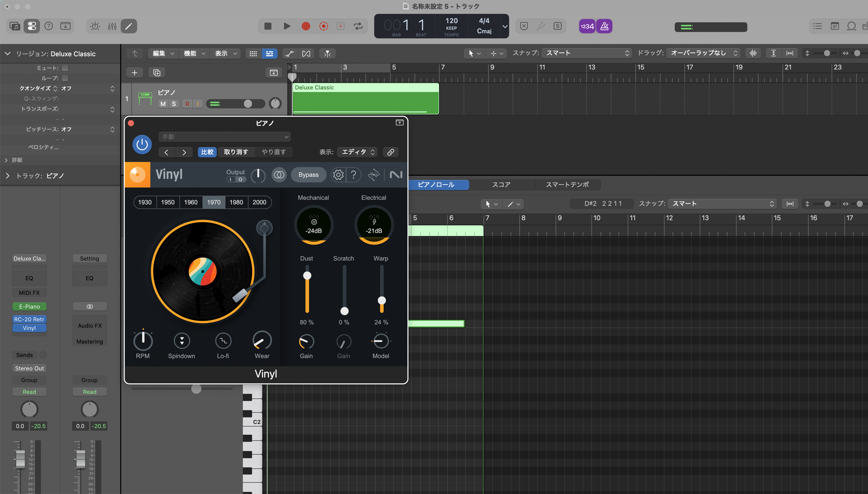The height and width of the screenshot is (494, 868).
Task: Switch to the スコア tab
Action: 501,185
